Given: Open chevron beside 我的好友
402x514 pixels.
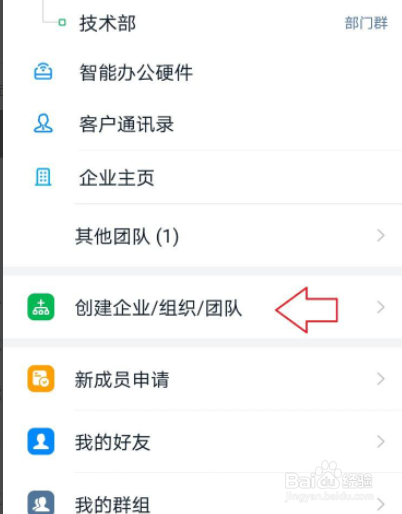Looking at the screenshot, I should click(x=381, y=441).
